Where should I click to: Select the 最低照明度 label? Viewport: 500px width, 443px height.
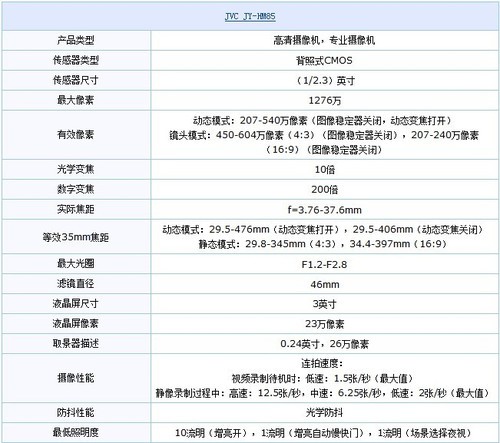click(x=76, y=432)
